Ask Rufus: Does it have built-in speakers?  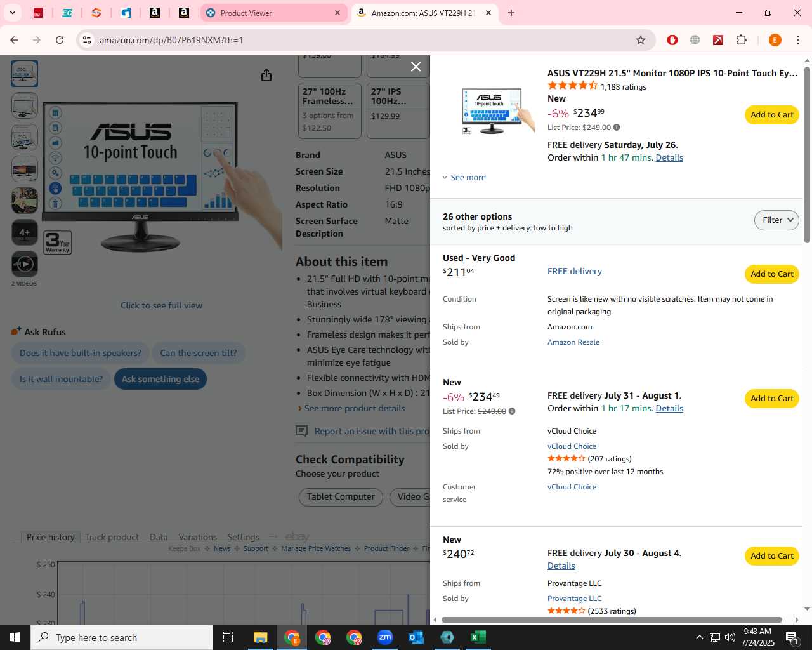click(x=81, y=353)
